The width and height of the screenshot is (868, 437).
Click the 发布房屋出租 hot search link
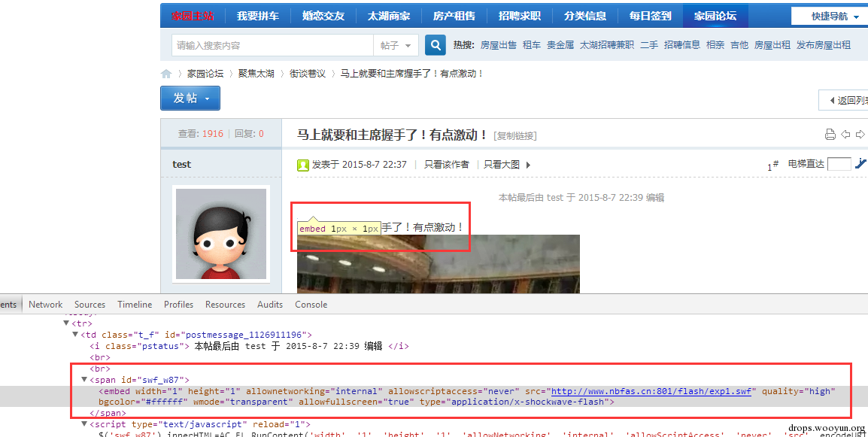tap(823, 45)
